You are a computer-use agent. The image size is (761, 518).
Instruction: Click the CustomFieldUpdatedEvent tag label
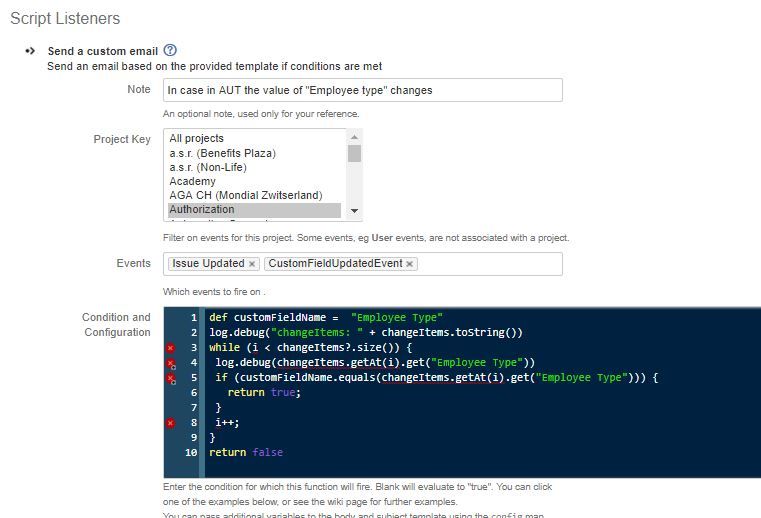335,263
